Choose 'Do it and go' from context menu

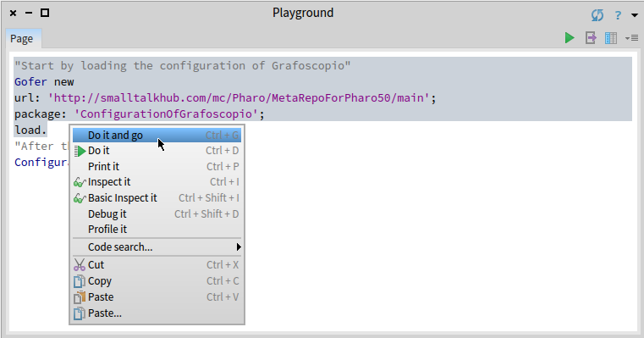(x=157, y=135)
